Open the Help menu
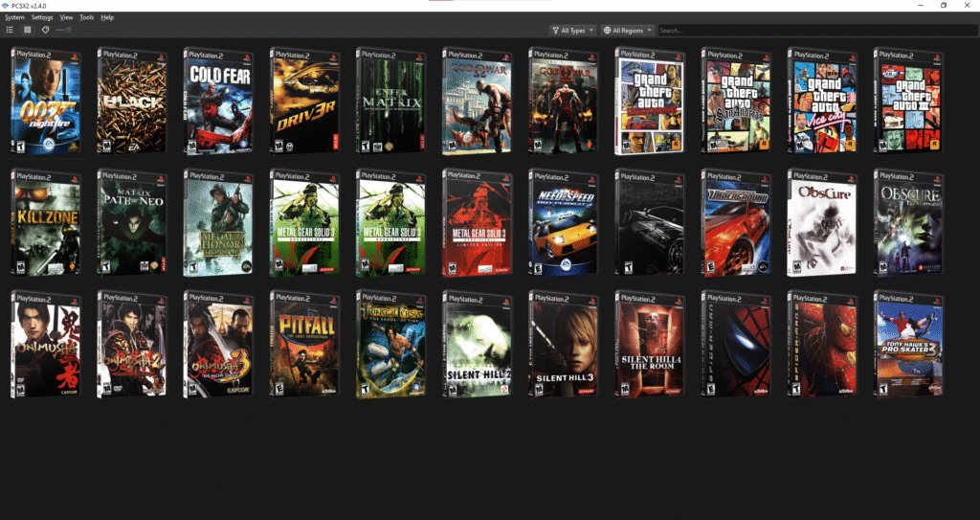This screenshot has height=520, width=980. click(107, 17)
